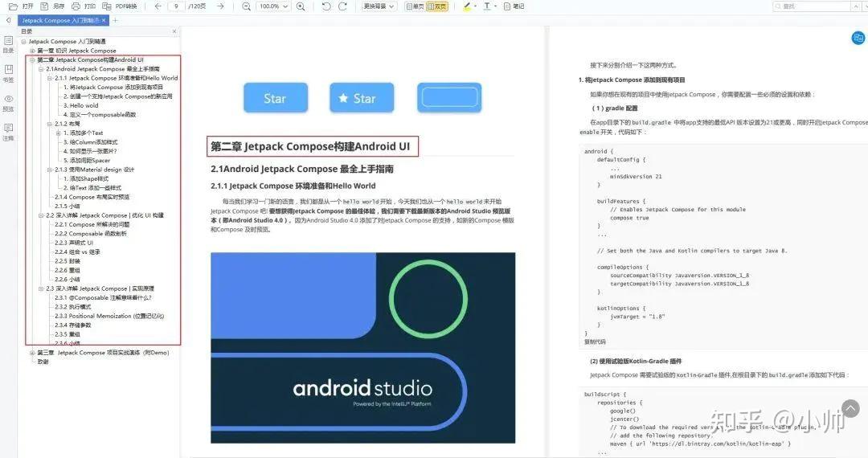Click the 另存 (Save as) disk icon
The width and height of the screenshot is (868, 458).
click(x=44, y=6)
